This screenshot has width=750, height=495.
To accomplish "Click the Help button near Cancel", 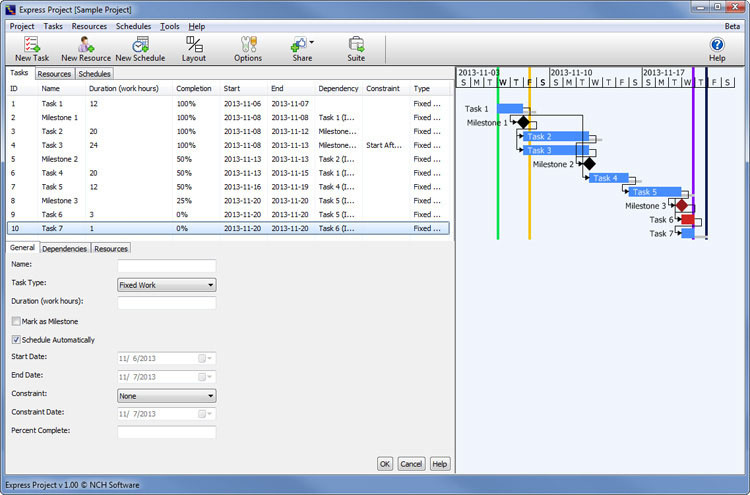I will (x=440, y=464).
